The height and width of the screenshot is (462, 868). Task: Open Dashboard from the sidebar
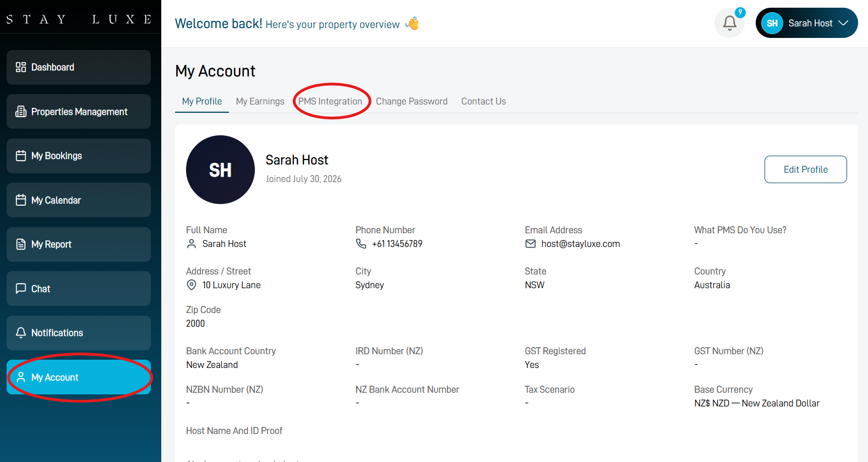tap(79, 67)
